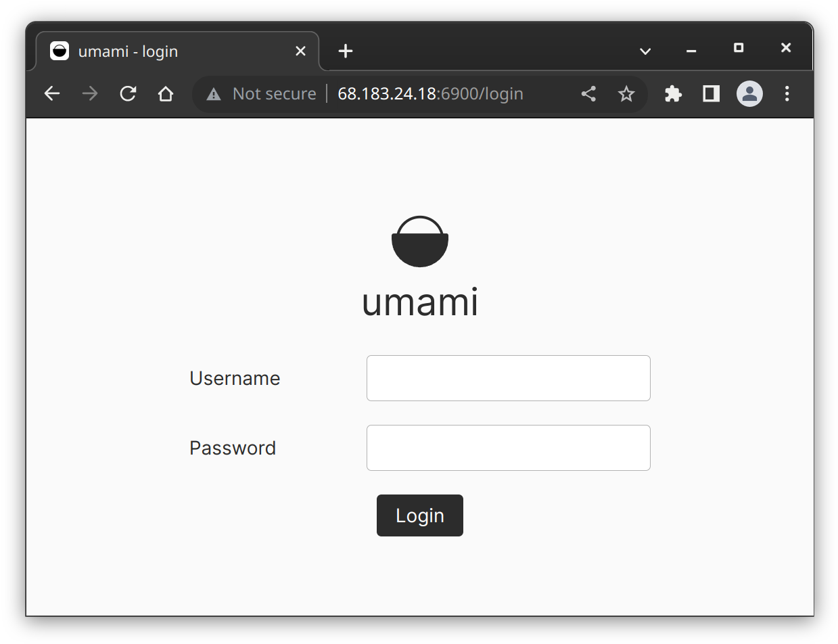Maximize the browser window
This screenshot has height=644, width=838.
pos(739,48)
